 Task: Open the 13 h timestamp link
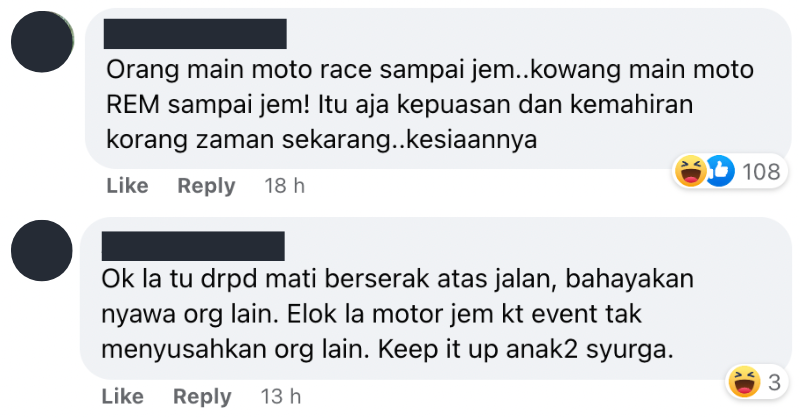(281, 396)
